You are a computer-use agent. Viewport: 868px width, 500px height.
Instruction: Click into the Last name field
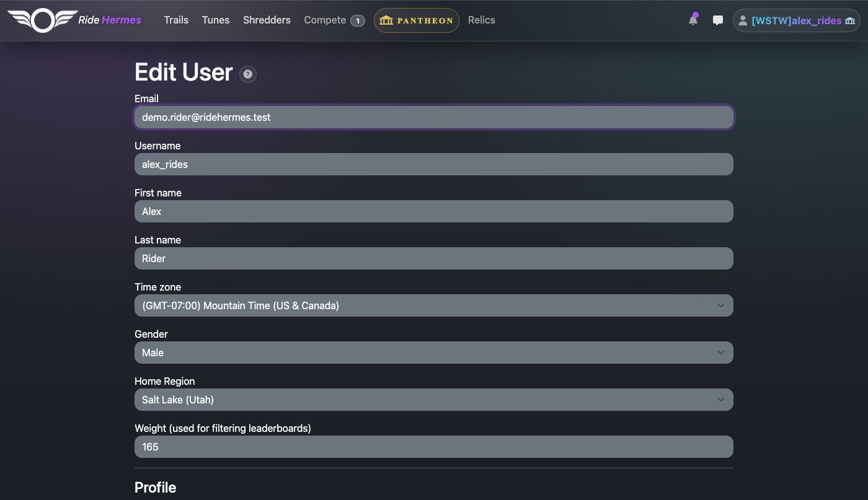point(434,258)
